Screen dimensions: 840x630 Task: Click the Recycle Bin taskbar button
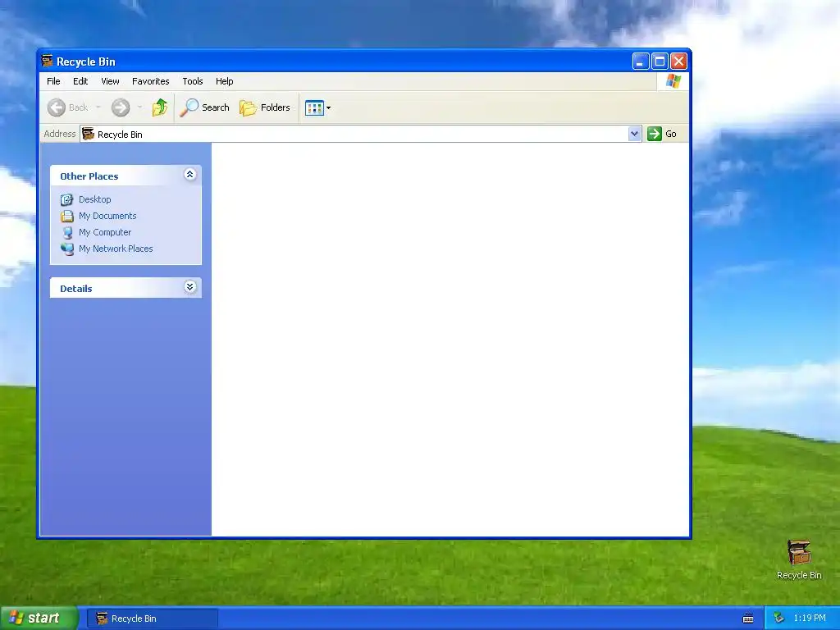coord(153,619)
